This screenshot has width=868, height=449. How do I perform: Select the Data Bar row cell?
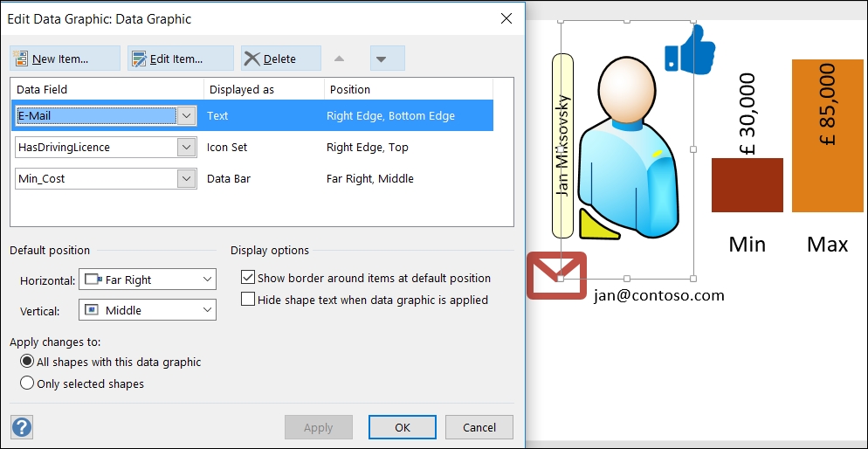tap(229, 179)
